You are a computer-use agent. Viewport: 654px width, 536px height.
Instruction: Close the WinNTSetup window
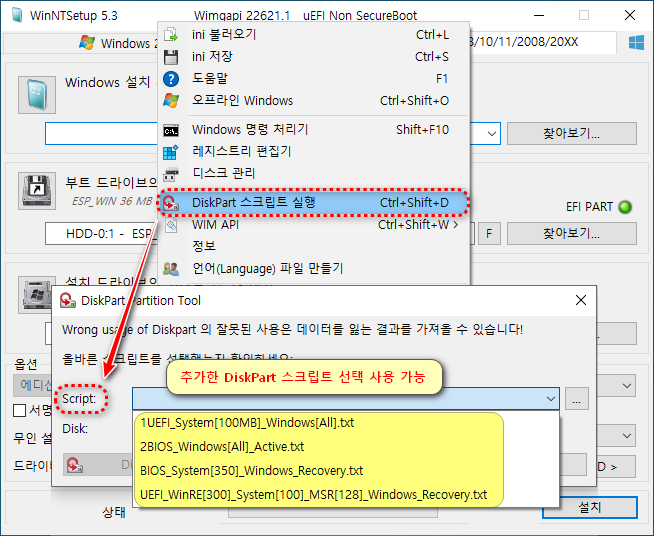(x=630, y=16)
